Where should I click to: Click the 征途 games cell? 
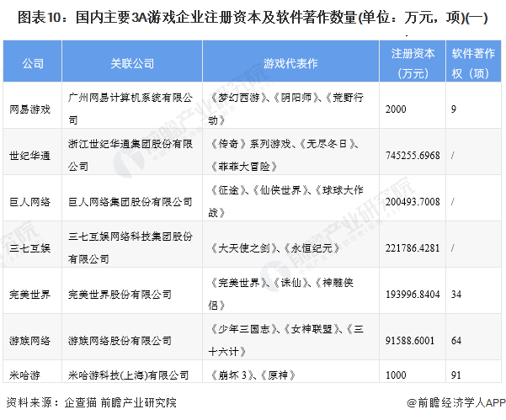click(290, 198)
